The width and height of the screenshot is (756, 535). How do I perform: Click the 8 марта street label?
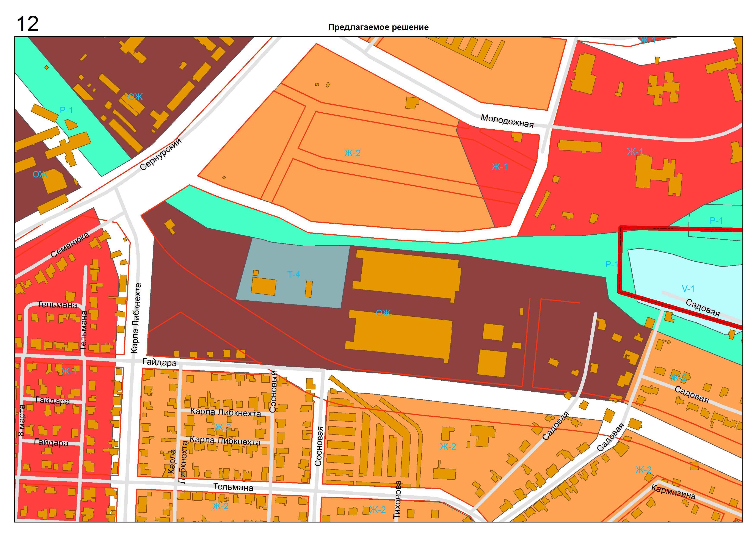point(21,421)
